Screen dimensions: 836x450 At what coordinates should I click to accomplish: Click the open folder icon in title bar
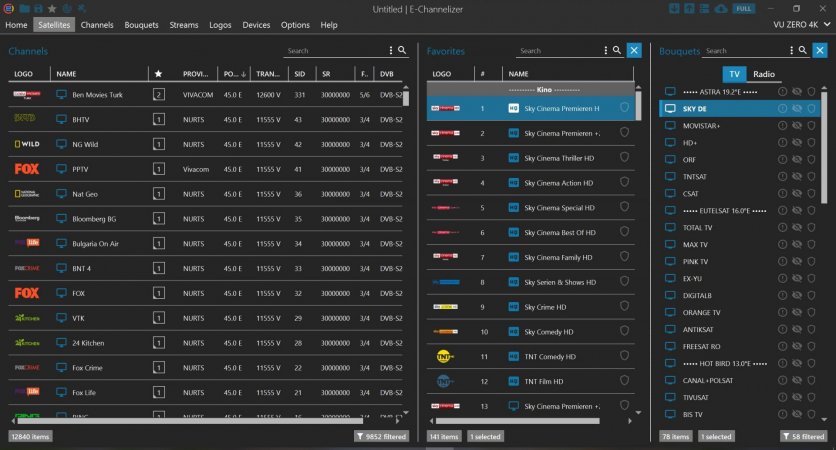click(x=25, y=9)
